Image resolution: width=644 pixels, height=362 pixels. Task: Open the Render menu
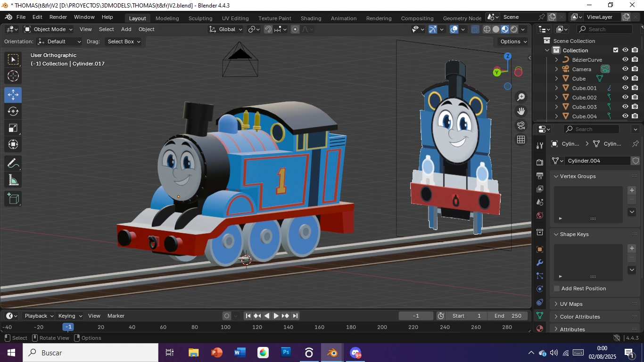pos(58,17)
